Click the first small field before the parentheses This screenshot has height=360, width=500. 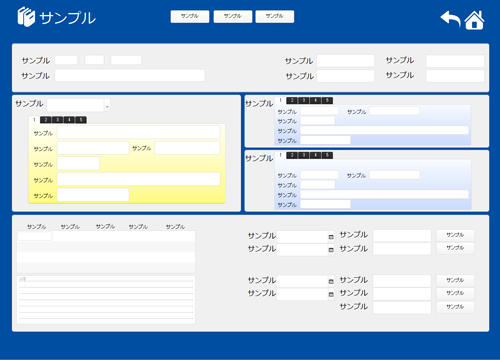pyautogui.click(x=66, y=60)
